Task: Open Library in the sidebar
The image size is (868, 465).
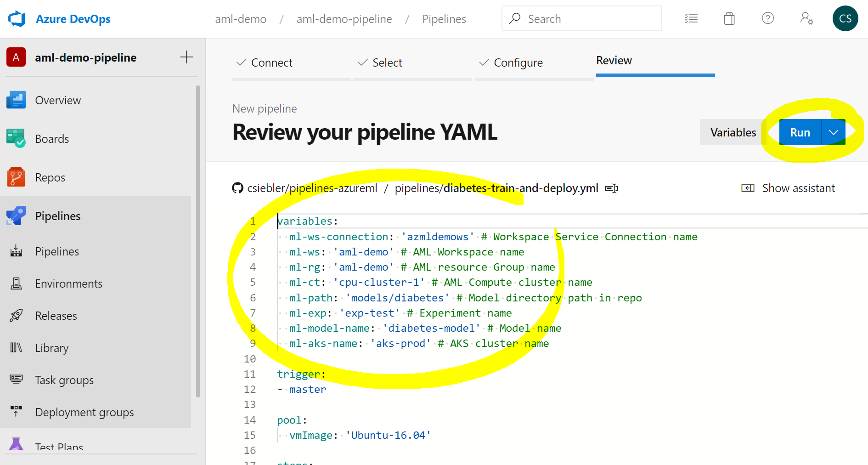Action: pos(96,348)
